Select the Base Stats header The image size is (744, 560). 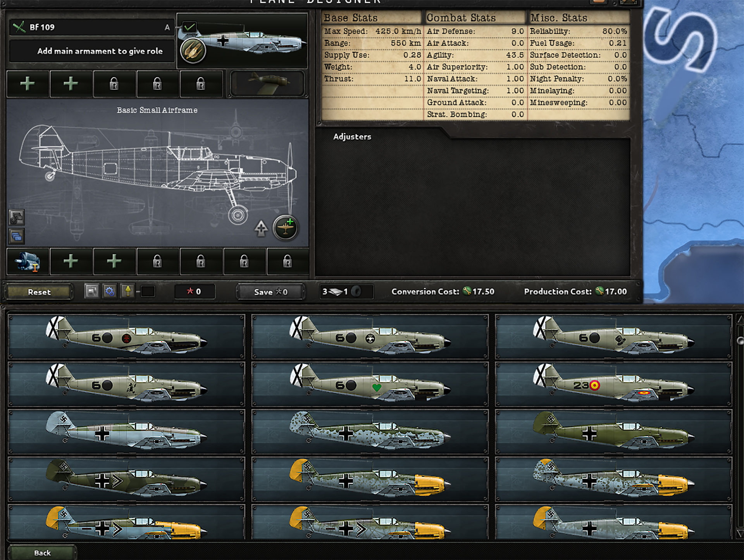[x=372, y=18]
